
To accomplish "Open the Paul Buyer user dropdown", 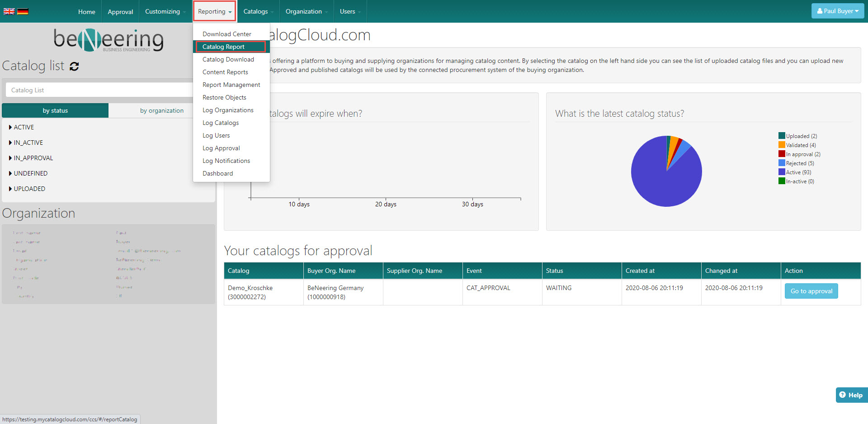I will 837,11.
